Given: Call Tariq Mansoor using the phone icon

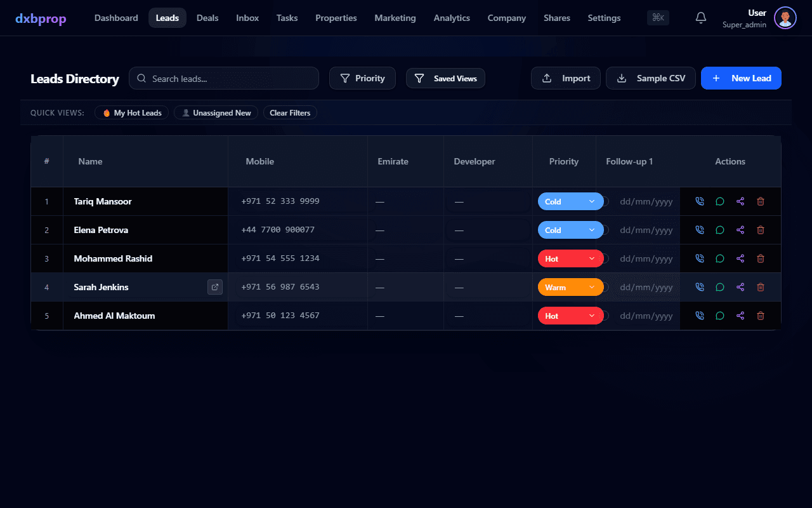Looking at the screenshot, I should [x=700, y=201].
